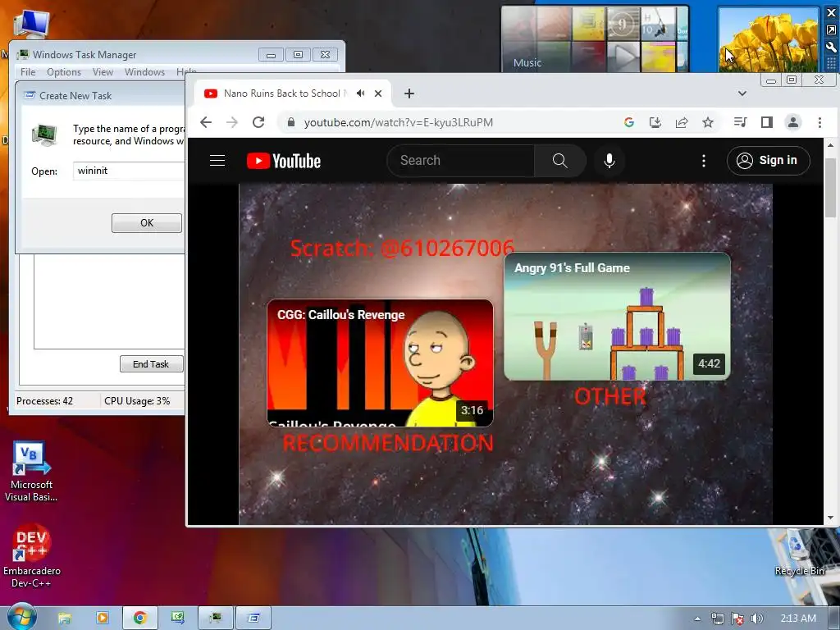Image resolution: width=840 pixels, height=630 pixels.
Task: Open the Chrome three-dot menu
Action: (x=819, y=122)
